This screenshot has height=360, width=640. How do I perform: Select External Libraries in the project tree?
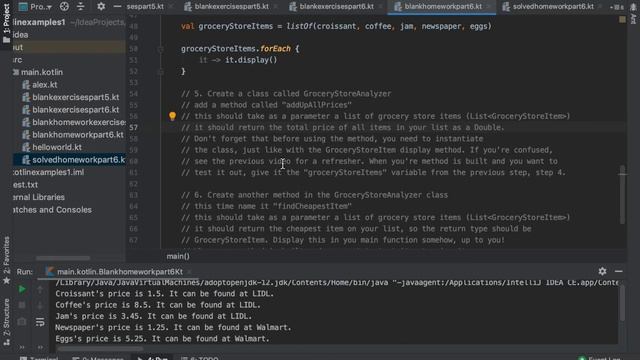tap(39, 197)
